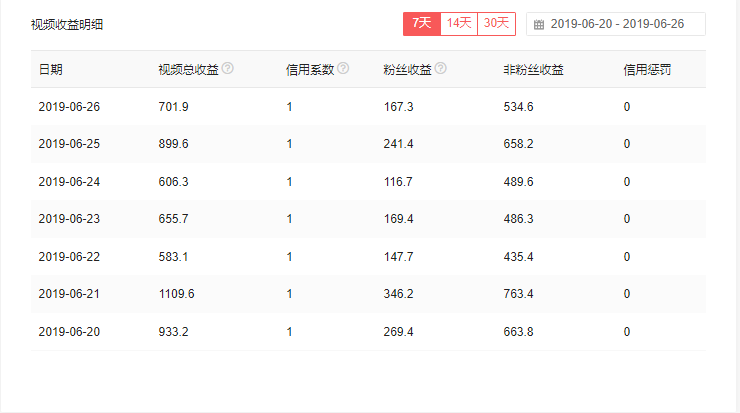
Task: Select date cell 2019-06-25
Action: coord(69,144)
